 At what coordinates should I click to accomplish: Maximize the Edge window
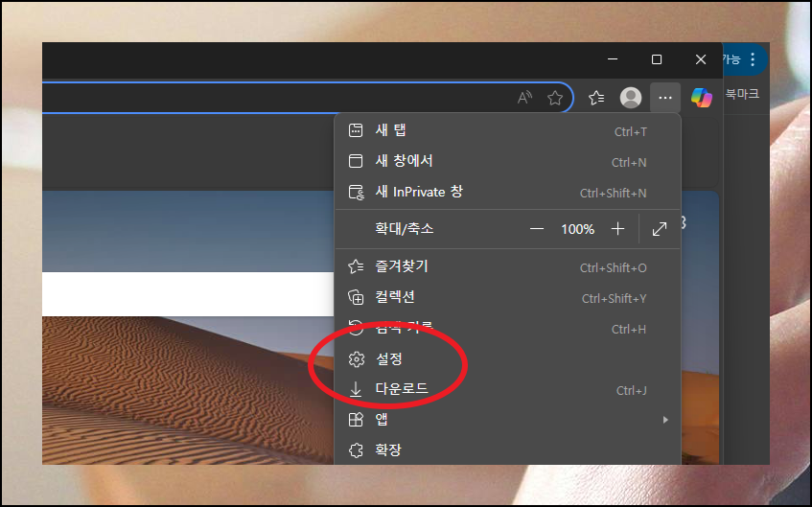(x=657, y=59)
